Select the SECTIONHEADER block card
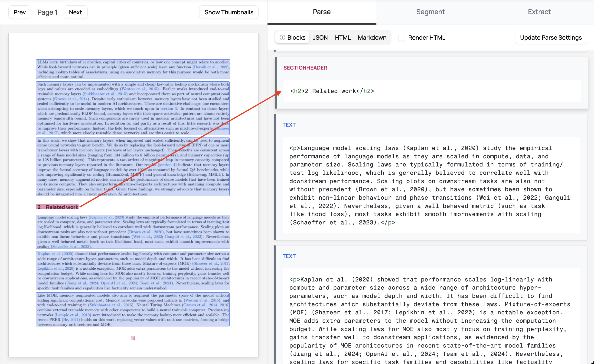Viewport: 594px width, 364px height. point(431,83)
